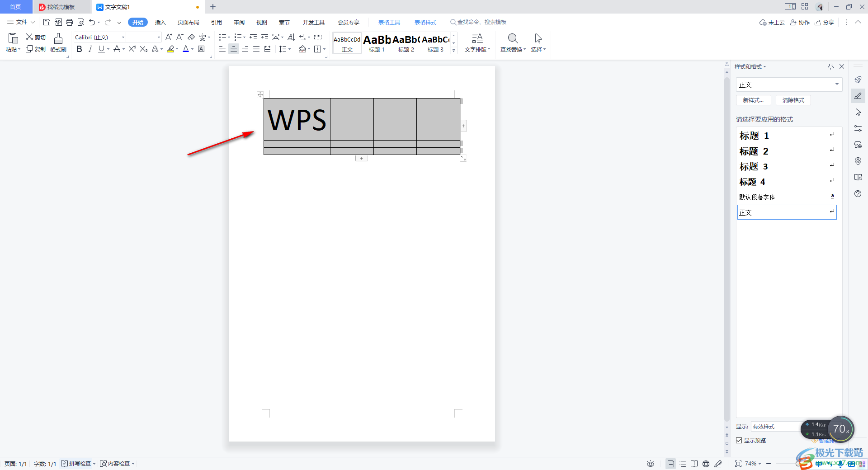Click the 分享 share button
This screenshot has width=868, height=470.
coord(825,22)
